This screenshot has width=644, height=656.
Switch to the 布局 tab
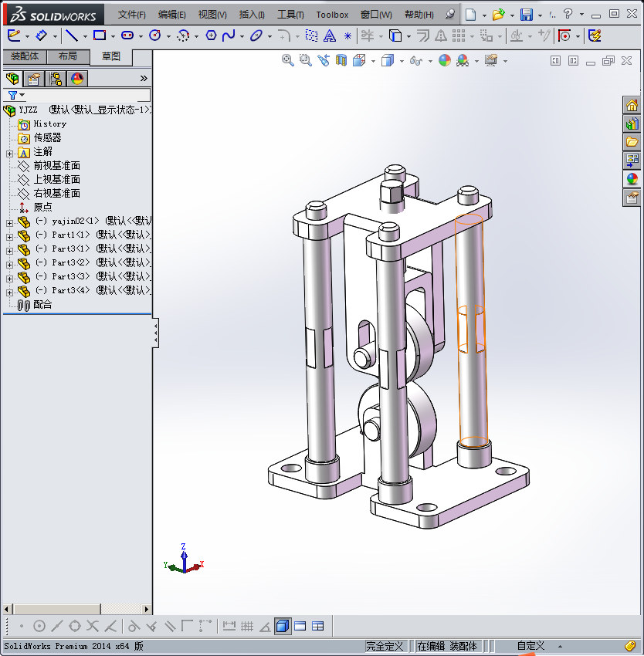point(68,56)
